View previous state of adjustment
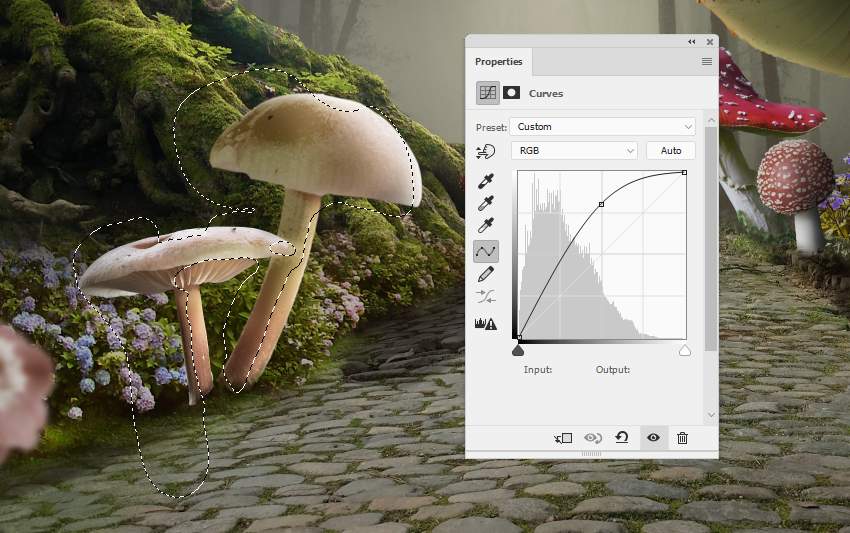Viewport: 850px width, 533px height. (x=593, y=438)
